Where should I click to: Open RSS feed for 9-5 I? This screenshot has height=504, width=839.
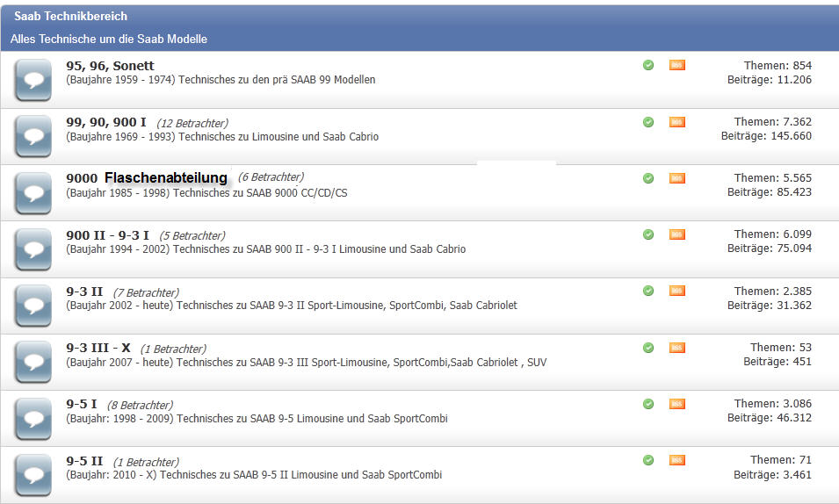[676, 404]
